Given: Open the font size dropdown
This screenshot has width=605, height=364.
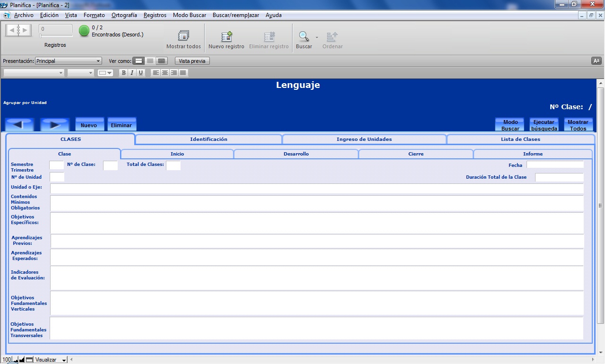Looking at the screenshot, I should 81,73.
